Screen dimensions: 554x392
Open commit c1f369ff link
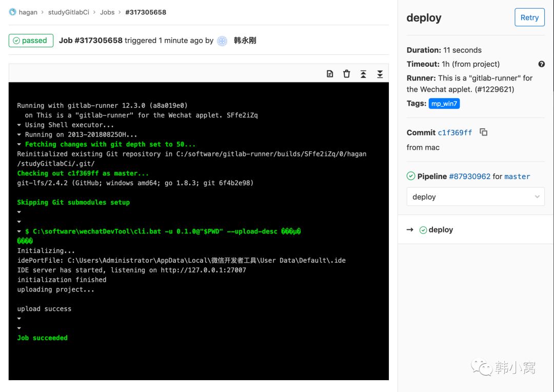(454, 132)
